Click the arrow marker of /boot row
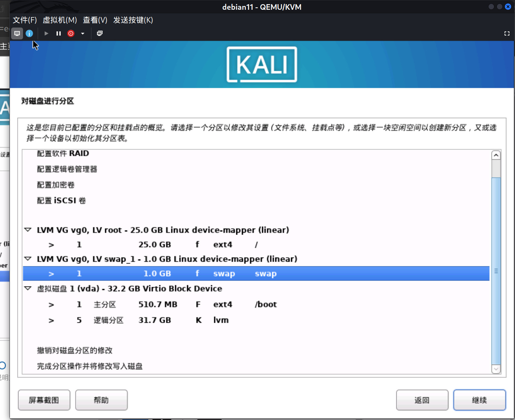Image resolution: width=515 pixels, height=420 pixels. click(x=51, y=305)
